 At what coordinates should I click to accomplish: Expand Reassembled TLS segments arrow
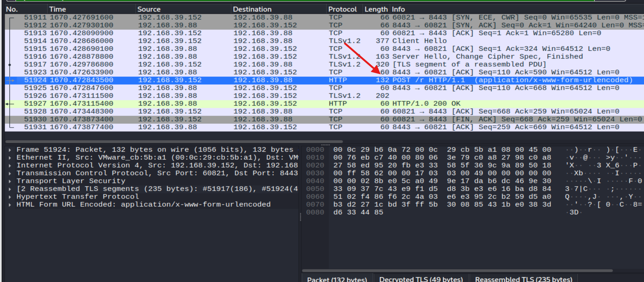[x=10, y=189]
